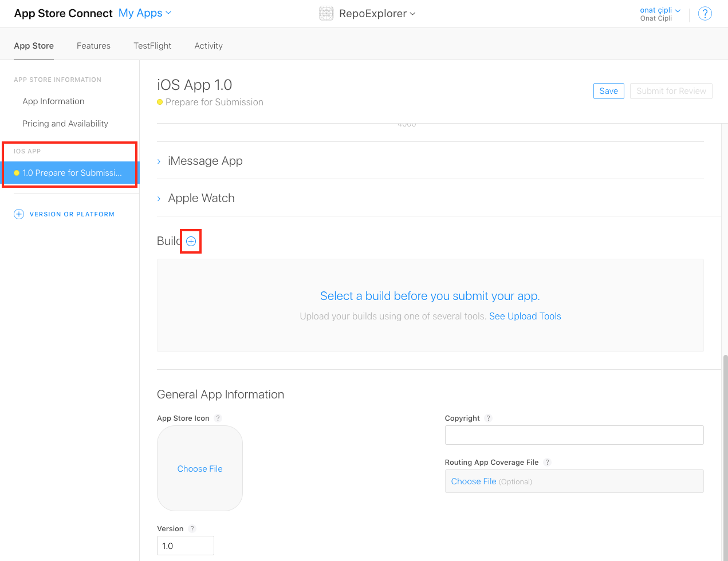Click the iOS App 1.0 heading
The width and height of the screenshot is (728, 561).
point(195,85)
